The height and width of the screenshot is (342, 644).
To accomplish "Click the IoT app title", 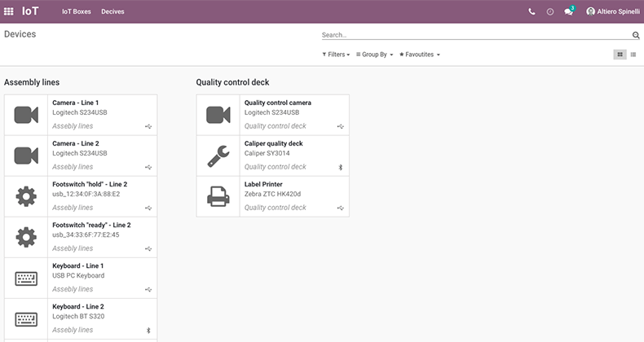I will pos(30,11).
